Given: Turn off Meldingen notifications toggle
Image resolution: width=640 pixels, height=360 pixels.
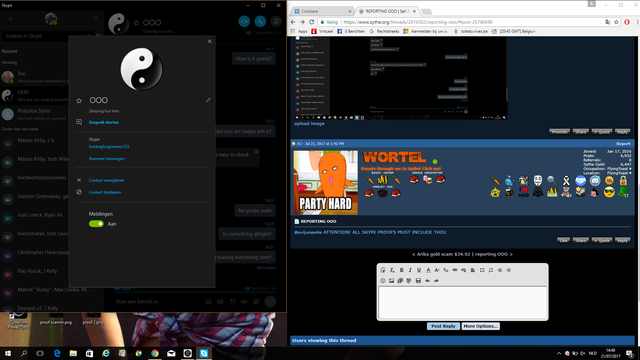Looking at the screenshot, I should pos(96,224).
